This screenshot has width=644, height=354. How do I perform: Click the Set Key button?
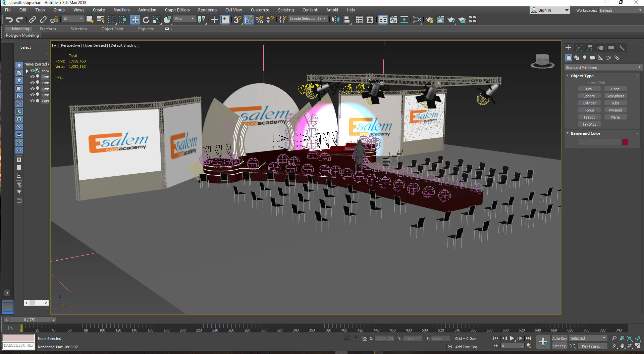(x=559, y=346)
